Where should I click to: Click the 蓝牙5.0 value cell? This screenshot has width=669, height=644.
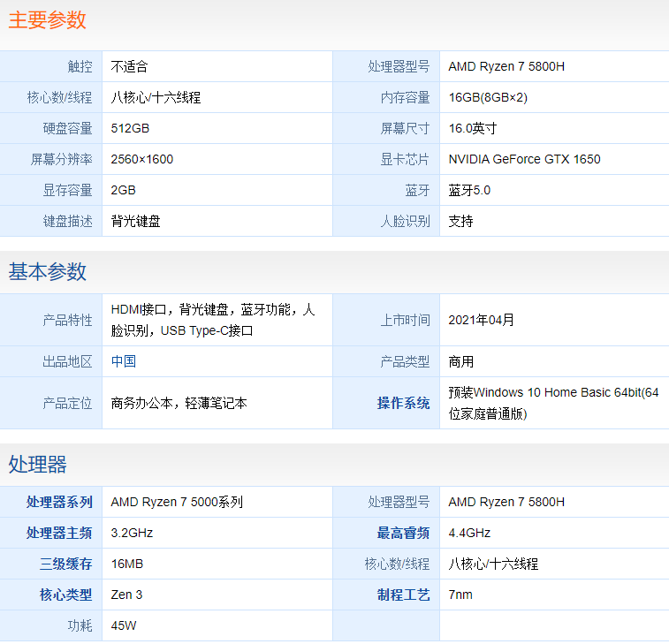[x=469, y=191]
